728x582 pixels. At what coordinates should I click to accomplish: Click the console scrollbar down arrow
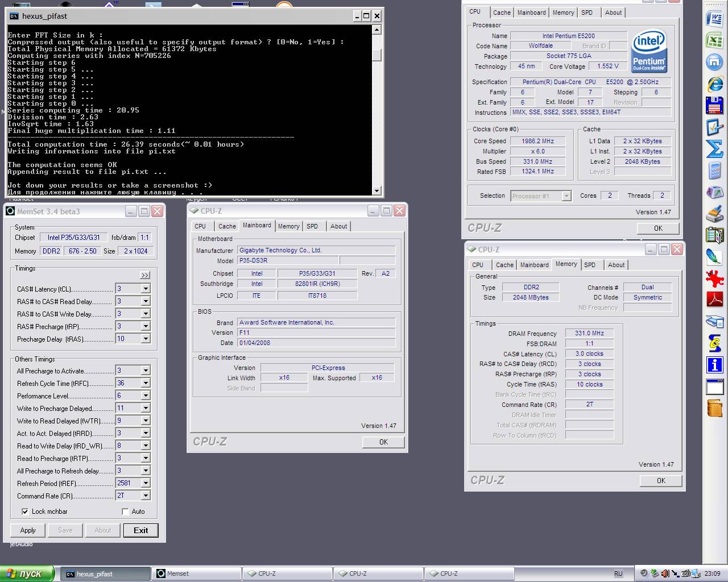pyautogui.click(x=377, y=190)
